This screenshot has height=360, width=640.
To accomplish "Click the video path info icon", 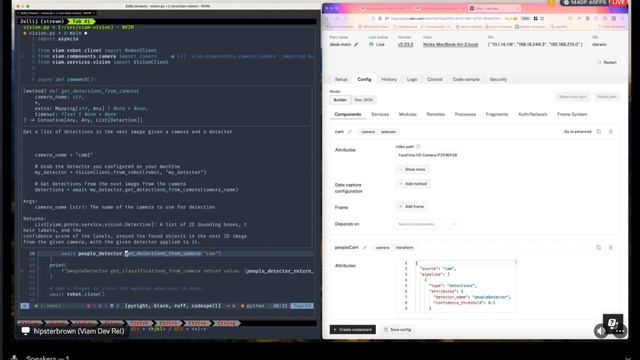I will (x=418, y=147).
